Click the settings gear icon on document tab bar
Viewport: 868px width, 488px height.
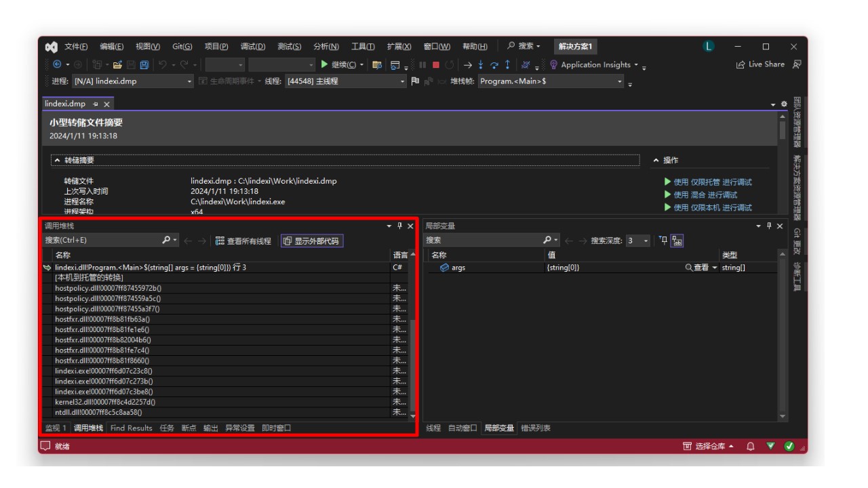pos(784,104)
